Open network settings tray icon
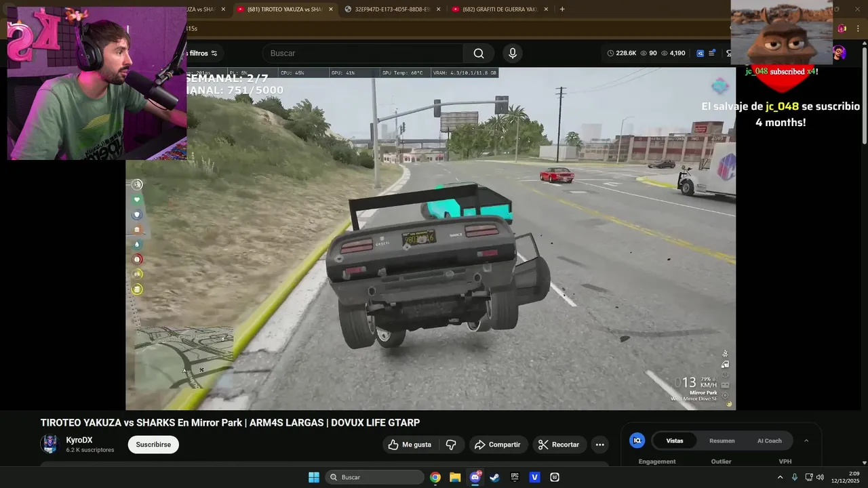This screenshot has width=868, height=488. point(809,477)
